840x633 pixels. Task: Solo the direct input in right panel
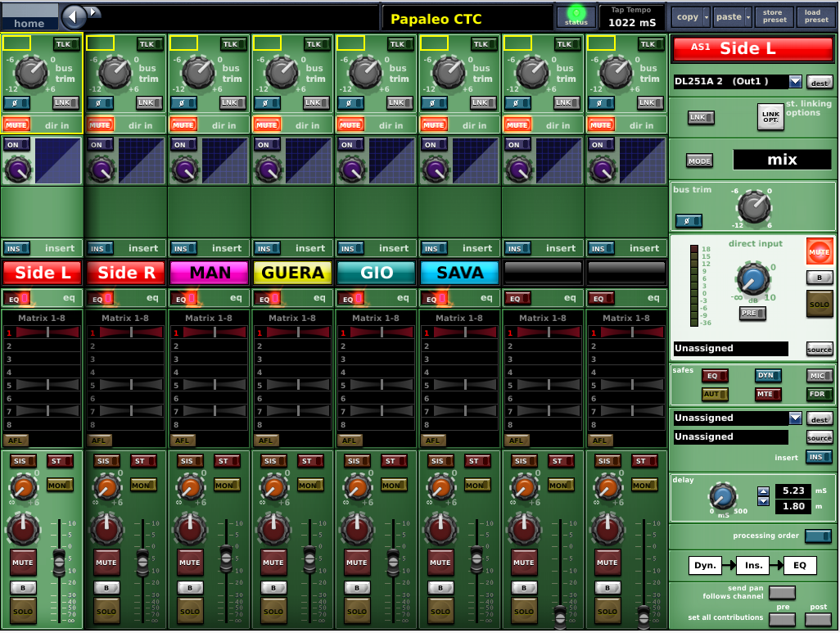coord(819,304)
